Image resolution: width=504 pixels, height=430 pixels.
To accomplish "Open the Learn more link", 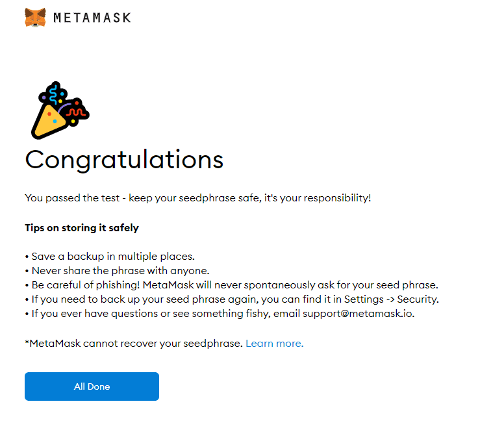I will click(274, 344).
